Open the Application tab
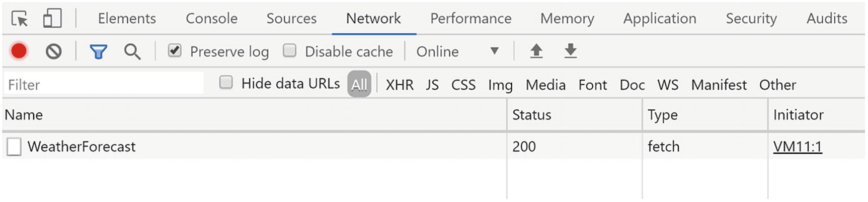 click(x=660, y=18)
